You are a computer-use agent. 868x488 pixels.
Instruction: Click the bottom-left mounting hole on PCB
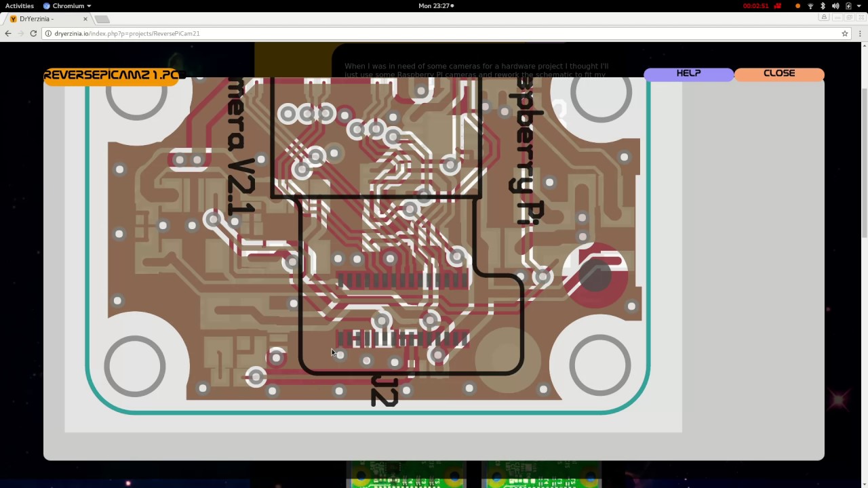(135, 366)
